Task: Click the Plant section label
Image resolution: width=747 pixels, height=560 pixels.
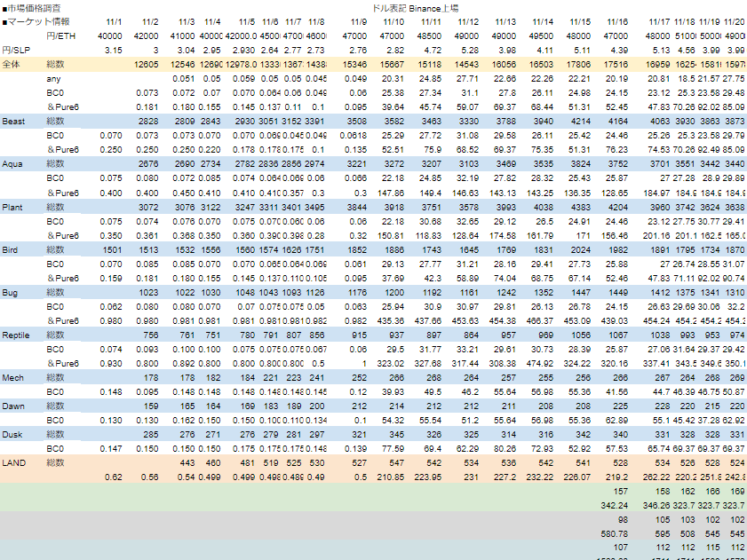Action: tap(12, 208)
